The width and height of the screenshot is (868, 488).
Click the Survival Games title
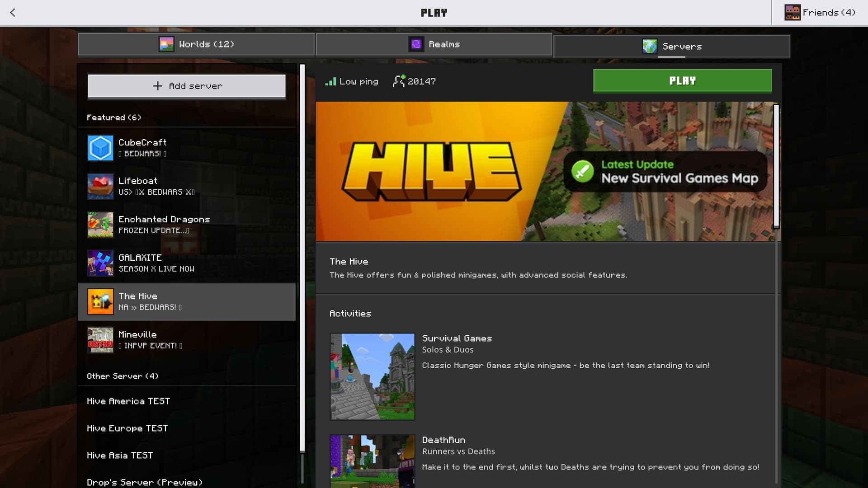click(457, 338)
